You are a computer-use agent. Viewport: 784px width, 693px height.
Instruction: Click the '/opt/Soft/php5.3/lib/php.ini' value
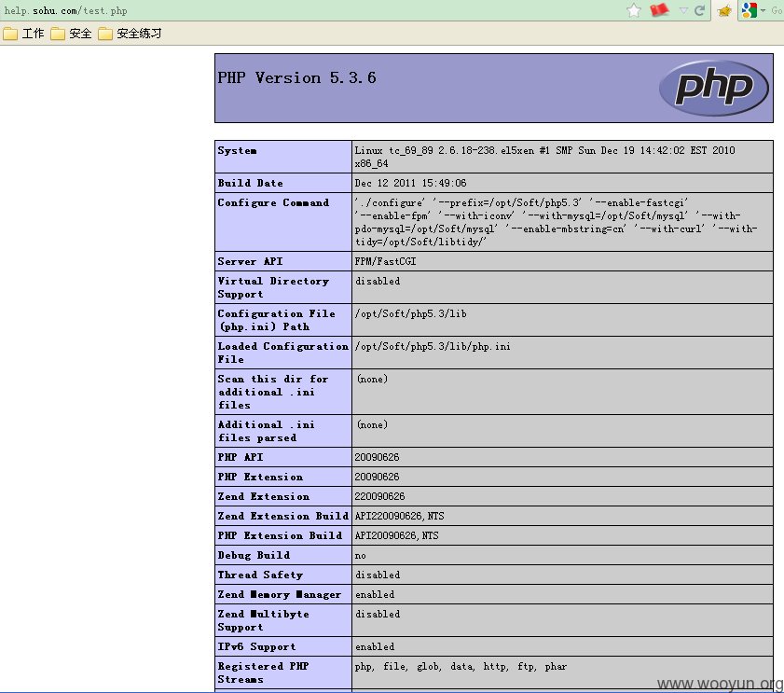(x=433, y=346)
